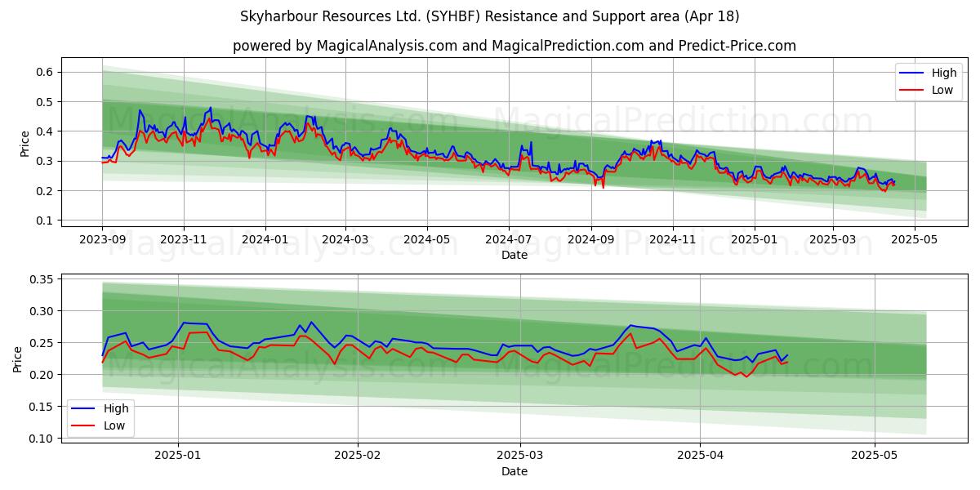Click the '2024-11' tick label on top chart

pyautogui.click(x=673, y=240)
